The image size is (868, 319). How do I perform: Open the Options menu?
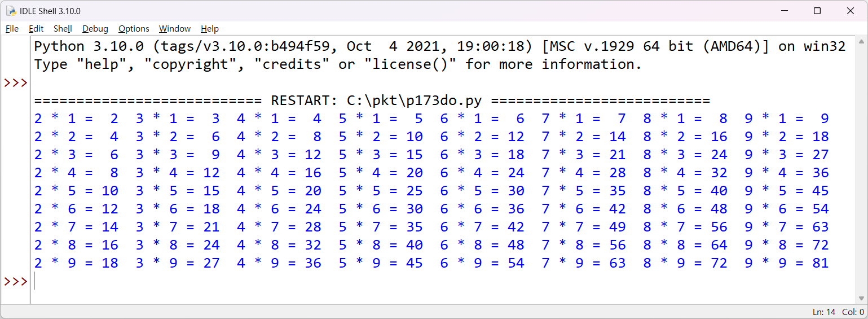tap(134, 29)
